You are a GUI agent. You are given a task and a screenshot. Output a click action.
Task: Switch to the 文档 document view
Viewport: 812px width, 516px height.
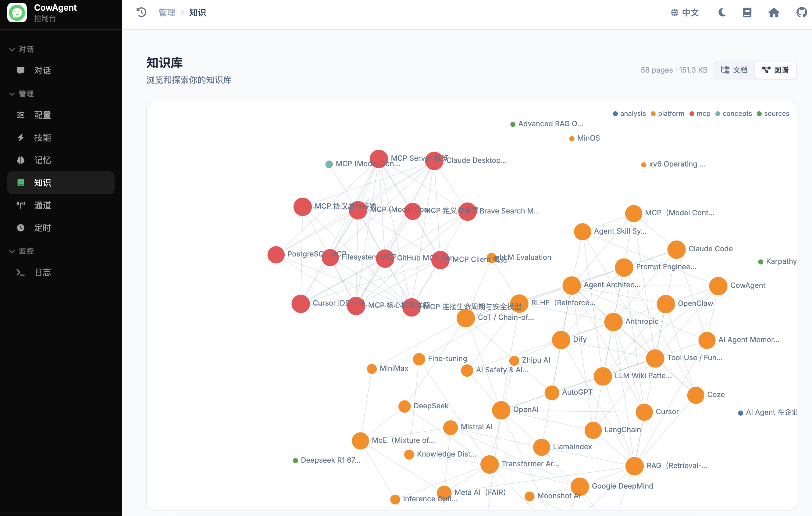pyautogui.click(x=734, y=70)
